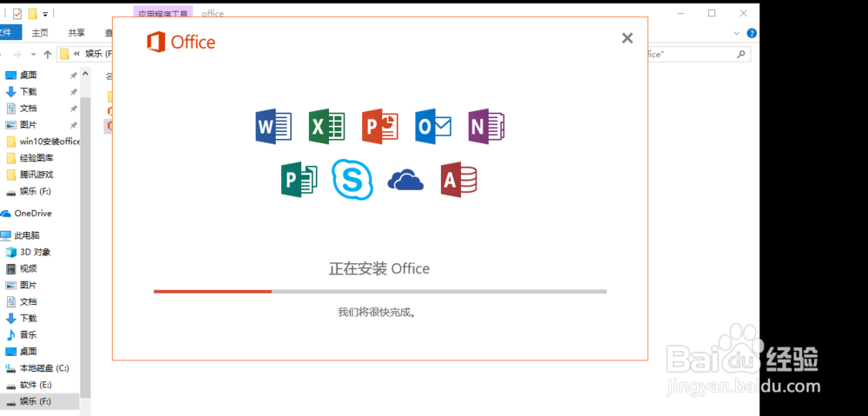
Task: Expand the Explorer ribbon chevron
Action: coord(736,33)
